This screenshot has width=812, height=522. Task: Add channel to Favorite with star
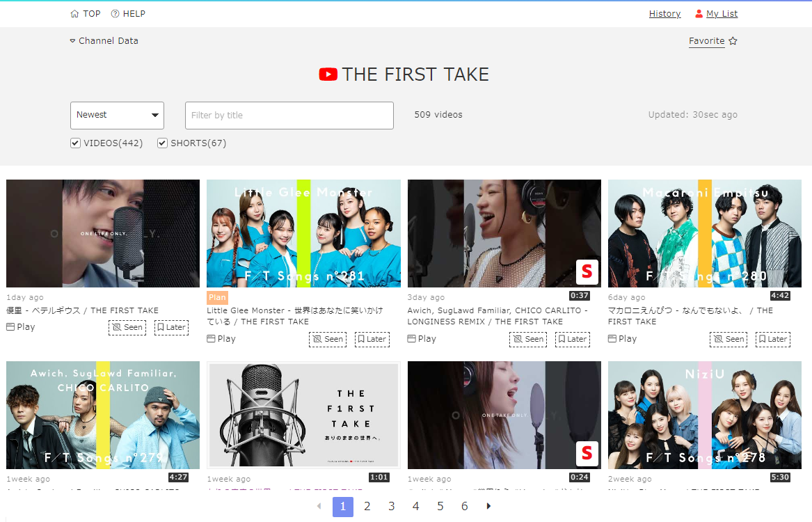tap(713, 41)
